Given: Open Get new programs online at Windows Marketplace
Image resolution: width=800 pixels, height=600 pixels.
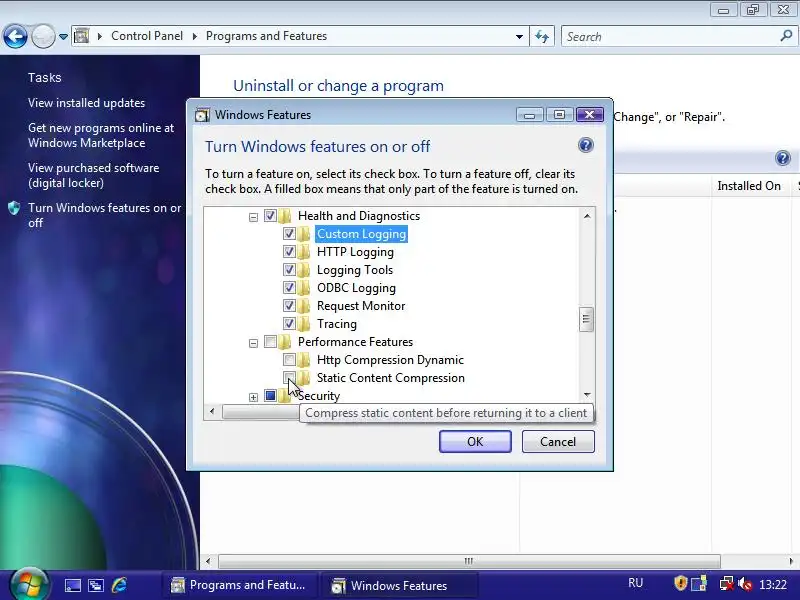Looking at the screenshot, I should point(101,135).
